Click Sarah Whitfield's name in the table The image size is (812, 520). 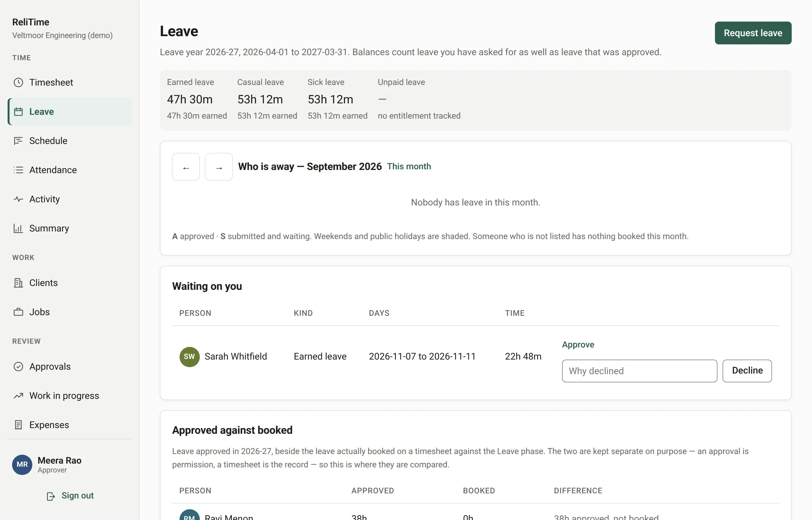point(236,357)
